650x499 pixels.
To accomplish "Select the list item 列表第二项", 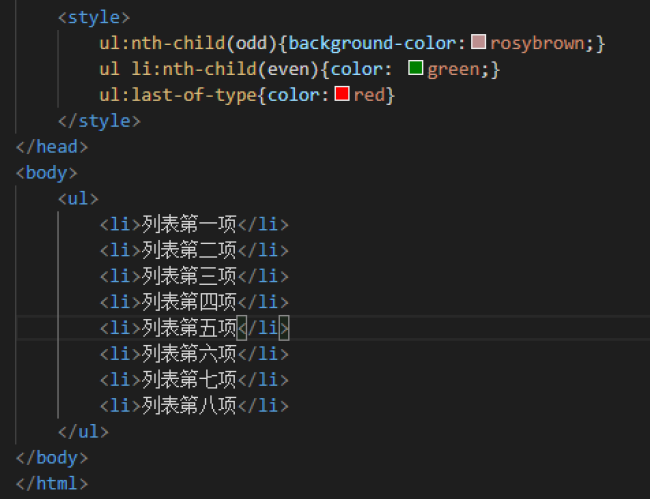I will pyautogui.click(x=189, y=250).
